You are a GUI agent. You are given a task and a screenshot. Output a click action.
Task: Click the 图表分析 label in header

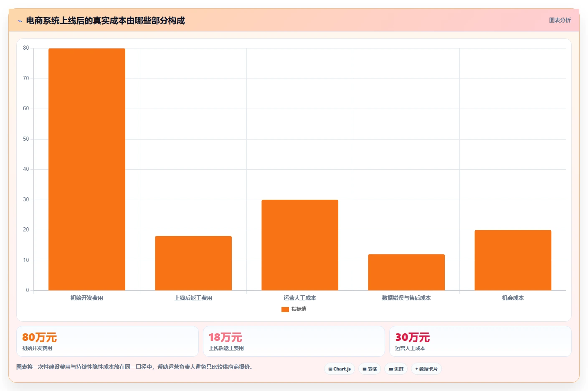click(x=560, y=20)
